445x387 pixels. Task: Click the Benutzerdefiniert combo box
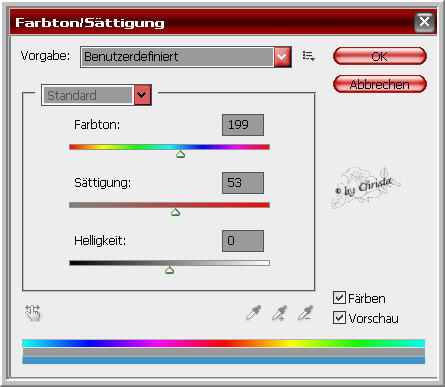click(x=186, y=57)
